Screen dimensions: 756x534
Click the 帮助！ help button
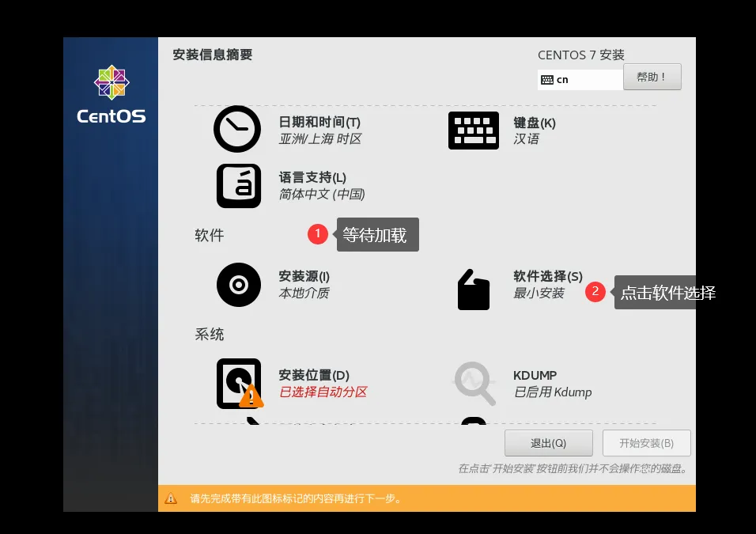652,77
